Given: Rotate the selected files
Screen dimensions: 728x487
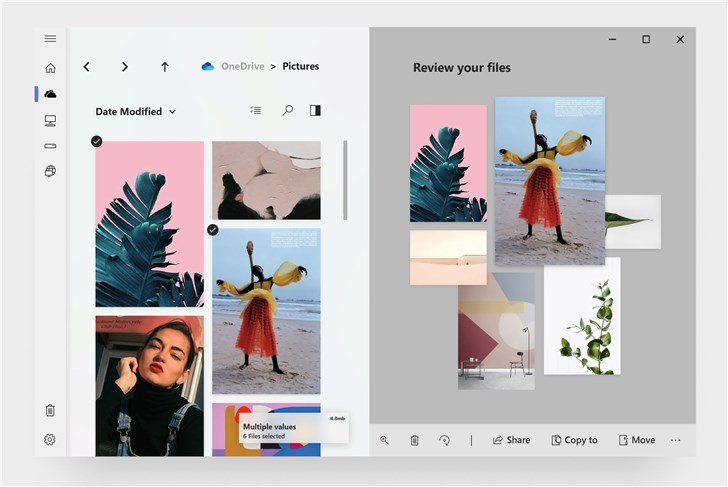Looking at the screenshot, I should tap(444, 440).
